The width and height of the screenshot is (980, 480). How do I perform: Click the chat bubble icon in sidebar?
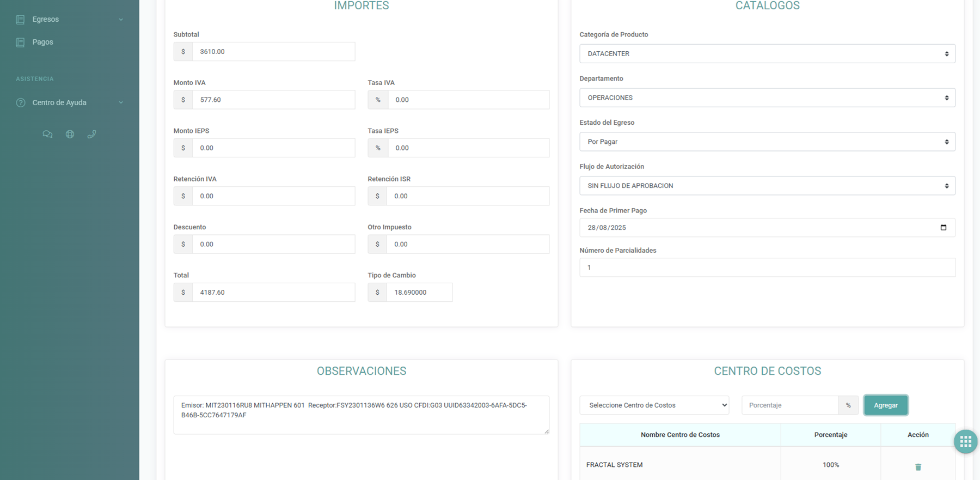pyautogui.click(x=47, y=134)
